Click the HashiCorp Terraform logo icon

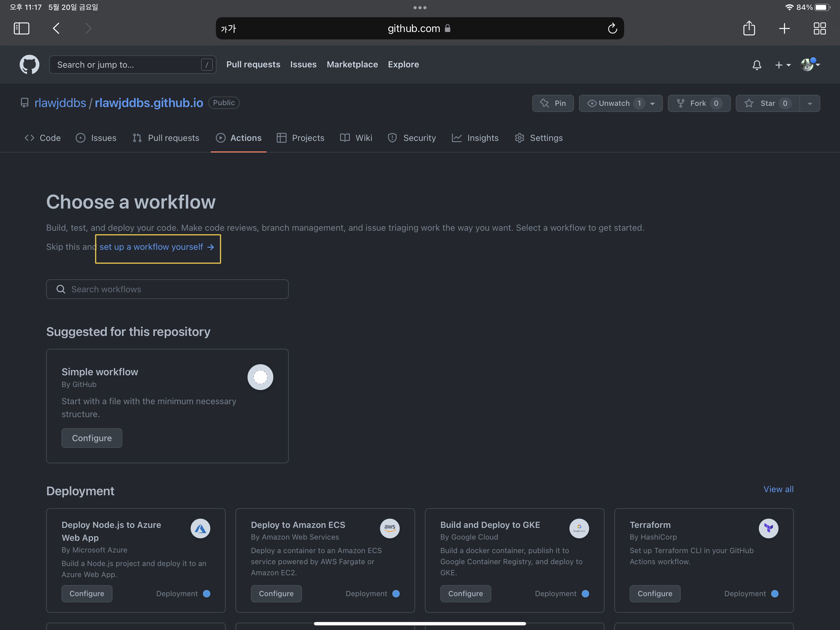(768, 528)
